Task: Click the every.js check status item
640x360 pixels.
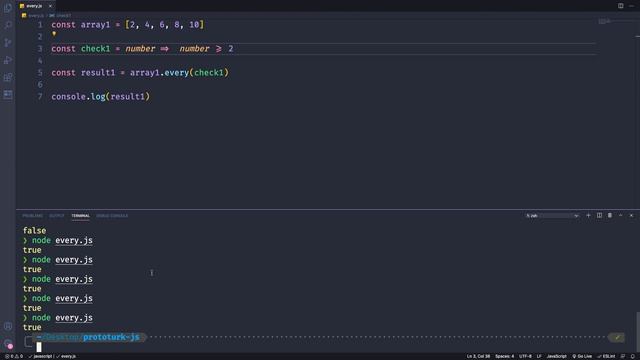Action: click(x=66, y=356)
